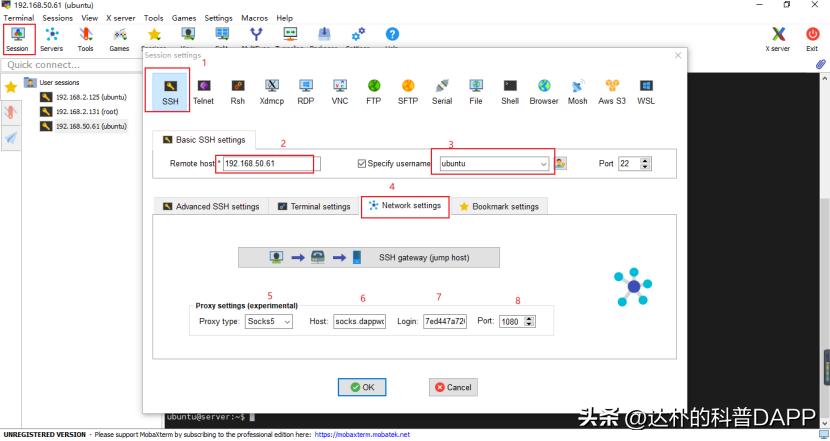Select the Basic SSH settings tab
Image resolution: width=830 pixels, height=441 pixels.
click(x=204, y=140)
